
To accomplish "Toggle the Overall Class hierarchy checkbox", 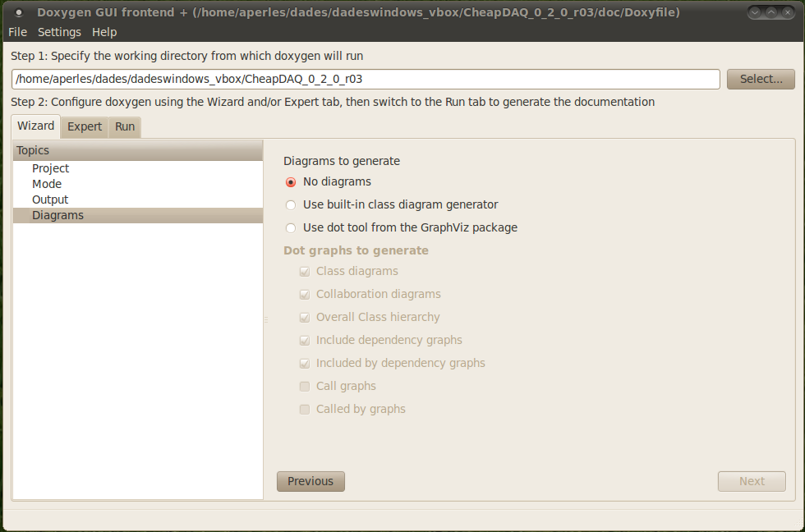I will tap(305, 318).
